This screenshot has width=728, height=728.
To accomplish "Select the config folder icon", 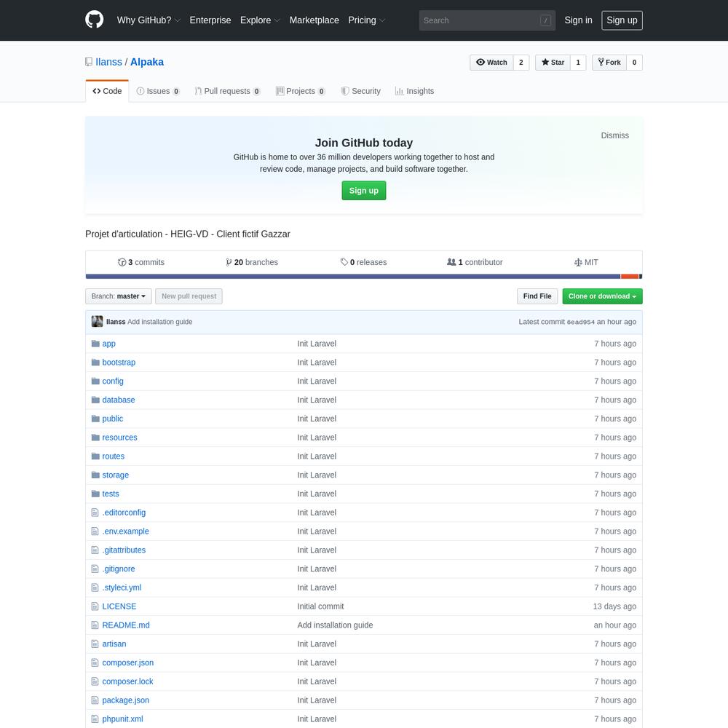I will [95, 381].
